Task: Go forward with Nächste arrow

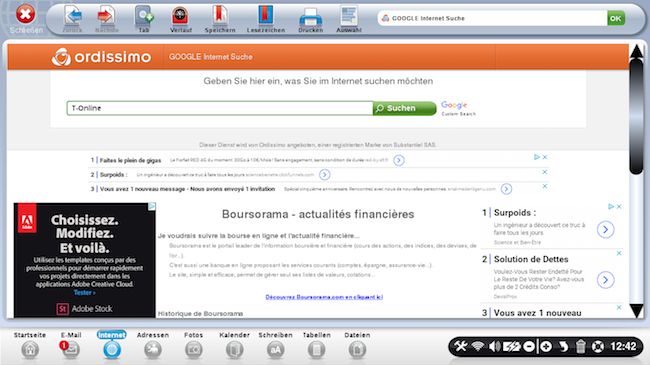Action: (106, 16)
